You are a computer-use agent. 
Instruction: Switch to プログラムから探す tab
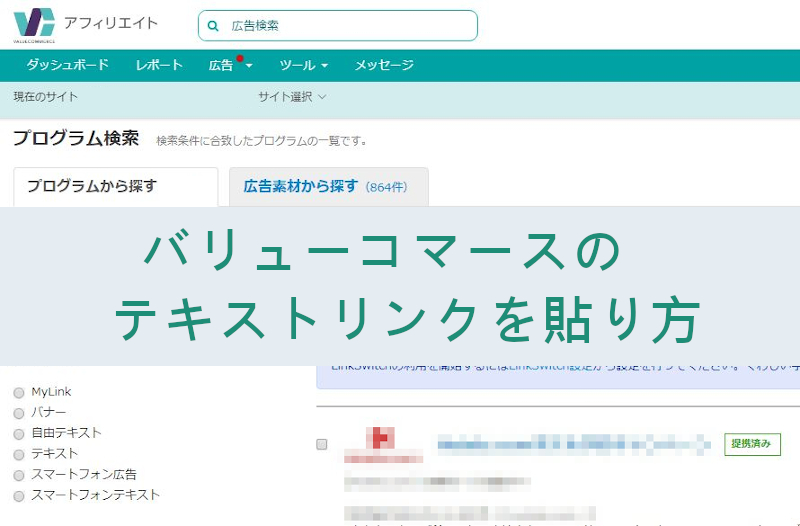116,187
